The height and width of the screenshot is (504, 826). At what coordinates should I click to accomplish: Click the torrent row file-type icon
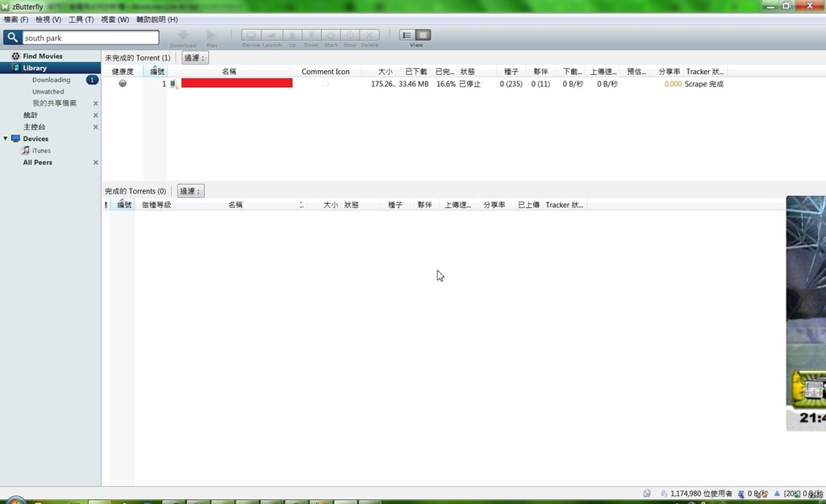[173, 84]
